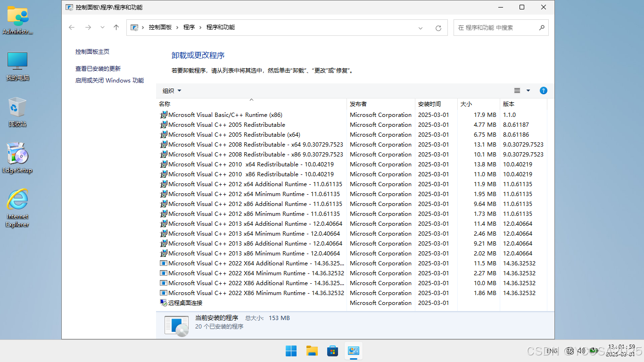Open the 组织 dropdown menu
This screenshot has height=362, width=644.
click(x=172, y=90)
